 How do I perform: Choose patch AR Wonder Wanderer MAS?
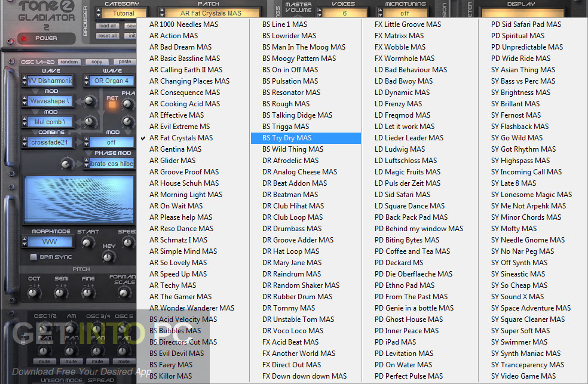pos(193,308)
